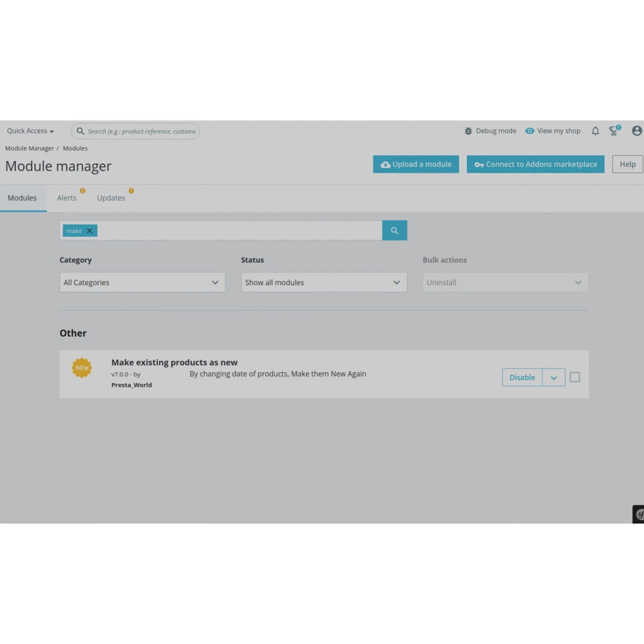The width and height of the screenshot is (644, 644).
Task: Click the Presta_World author name
Action: point(131,385)
